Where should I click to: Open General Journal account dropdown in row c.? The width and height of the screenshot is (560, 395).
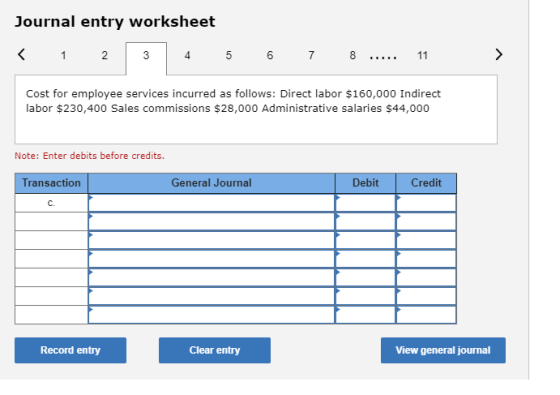click(x=211, y=203)
